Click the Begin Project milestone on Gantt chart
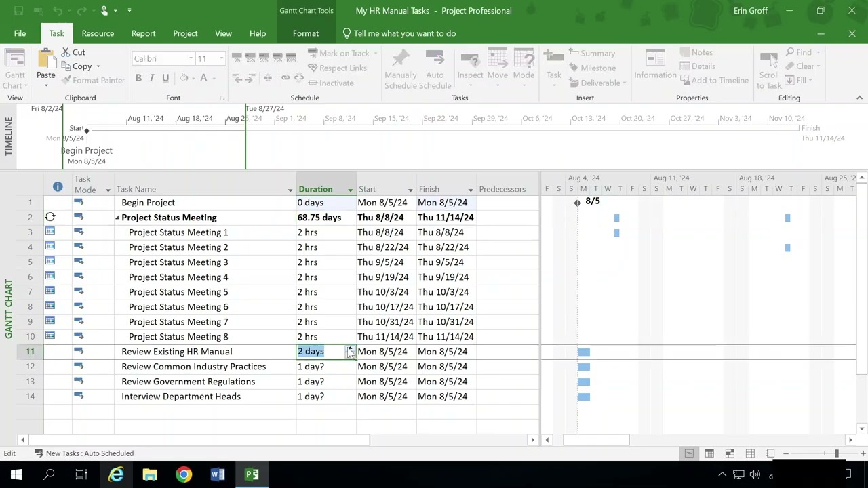The width and height of the screenshot is (868, 488). (x=577, y=202)
